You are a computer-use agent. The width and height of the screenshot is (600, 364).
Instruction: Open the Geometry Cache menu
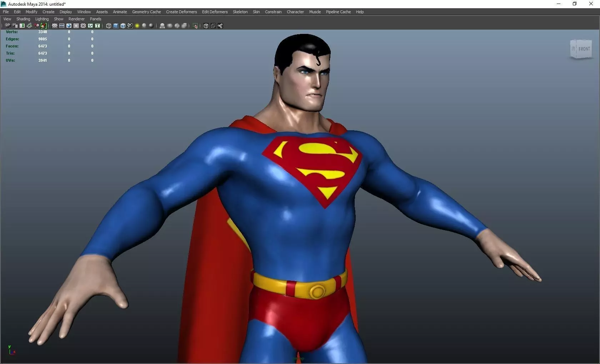146,12
